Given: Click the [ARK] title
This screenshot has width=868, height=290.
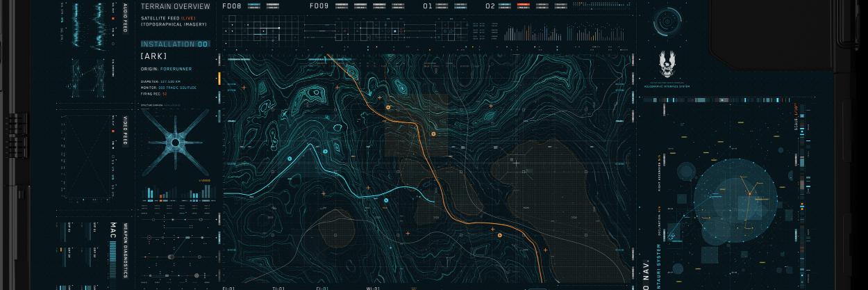Looking at the screenshot, I should tap(153, 56).
